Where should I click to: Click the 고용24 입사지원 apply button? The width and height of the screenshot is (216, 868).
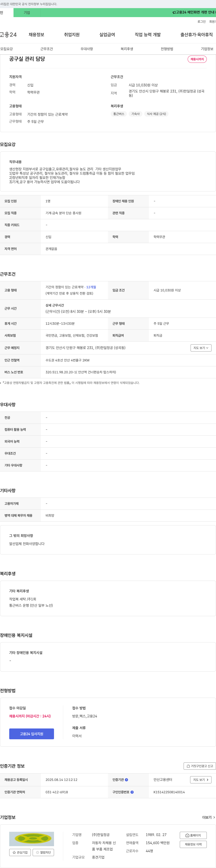click(x=31, y=734)
